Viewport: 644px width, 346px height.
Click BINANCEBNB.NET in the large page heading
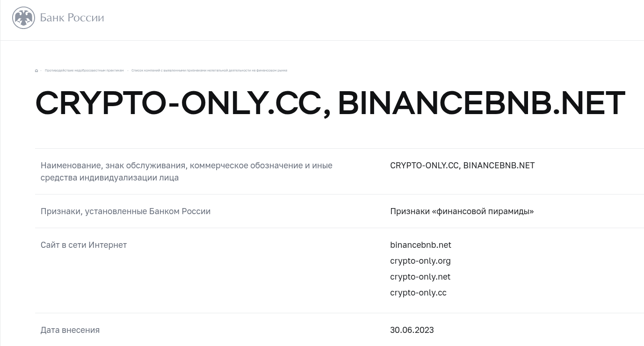point(481,103)
